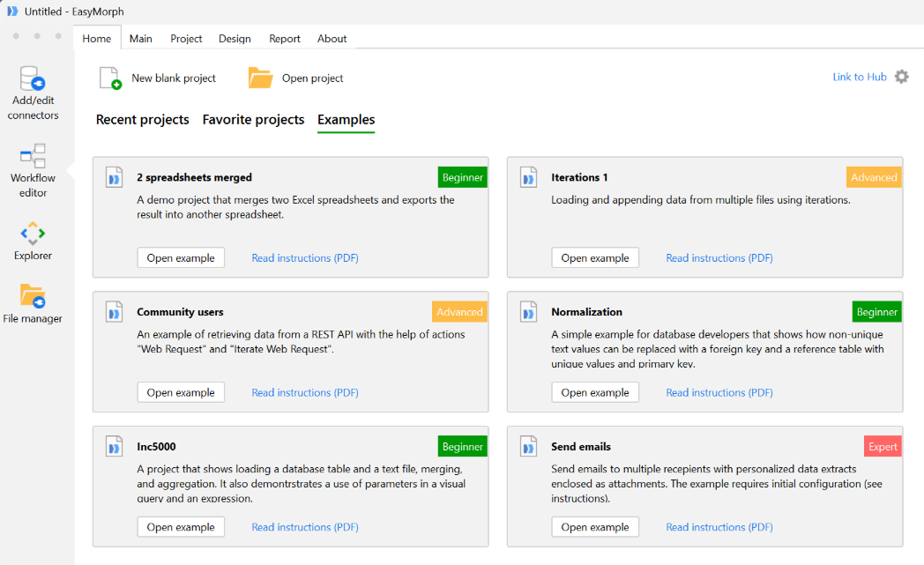Open the Add/edit connectors icon
This screenshot has height=565, width=924.
33,78
